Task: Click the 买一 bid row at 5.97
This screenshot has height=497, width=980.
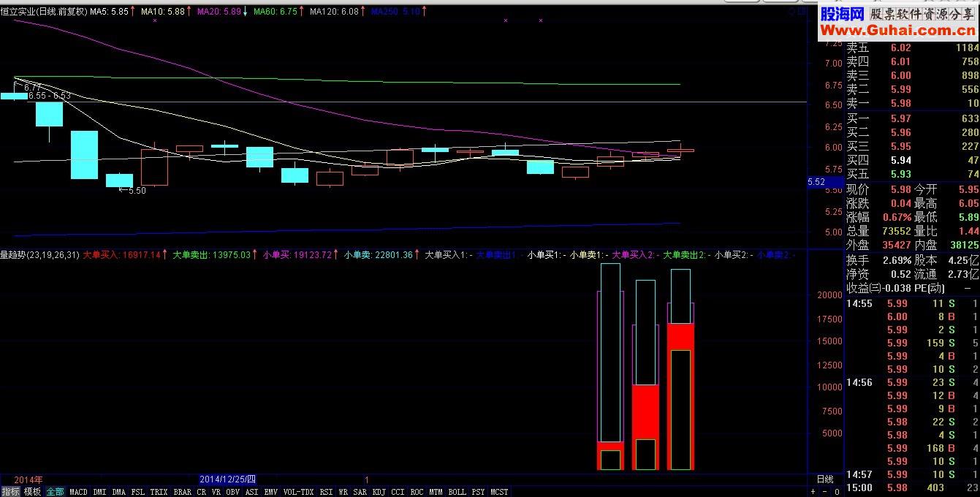Action: pos(912,118)
